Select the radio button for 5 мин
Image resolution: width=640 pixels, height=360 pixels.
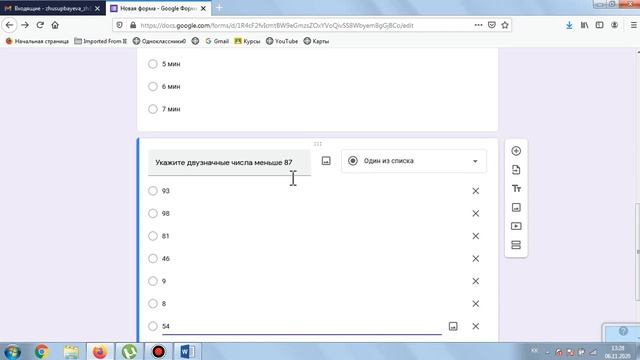(x=153, y=64)
